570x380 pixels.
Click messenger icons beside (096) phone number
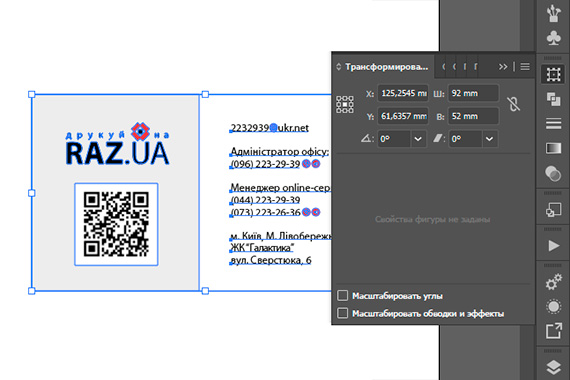coord(311,164)
